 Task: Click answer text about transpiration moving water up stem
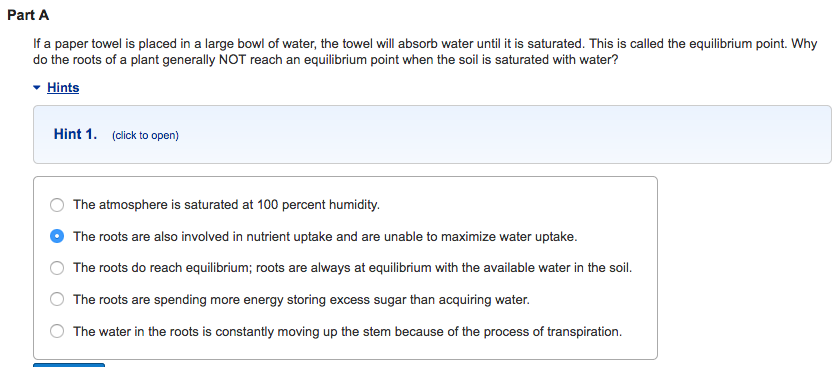coord(348,332)
